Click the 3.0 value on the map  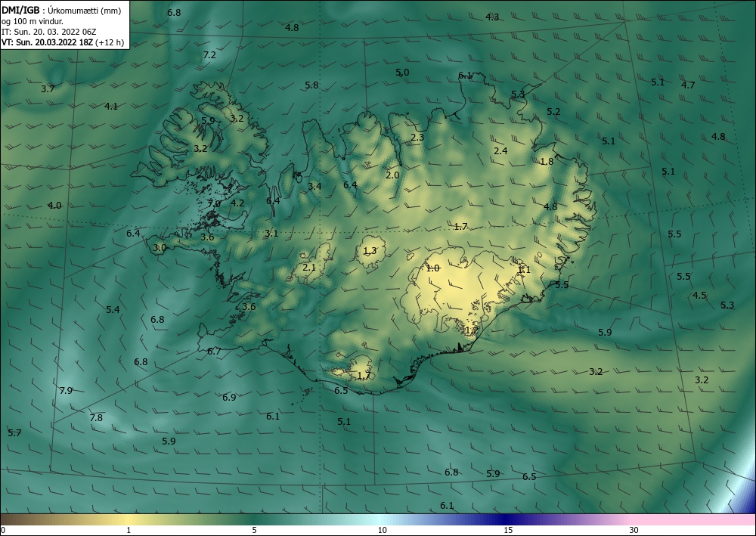(160, 248)
